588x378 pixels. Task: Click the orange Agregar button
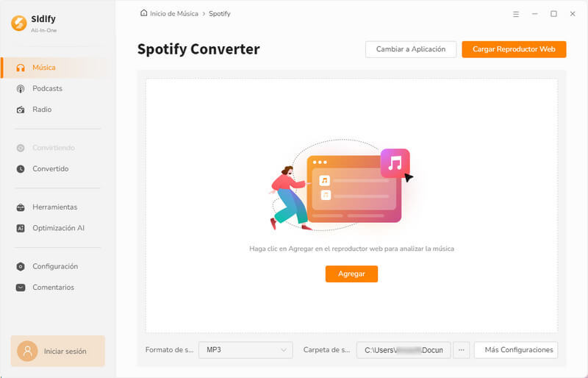(351, 274)
